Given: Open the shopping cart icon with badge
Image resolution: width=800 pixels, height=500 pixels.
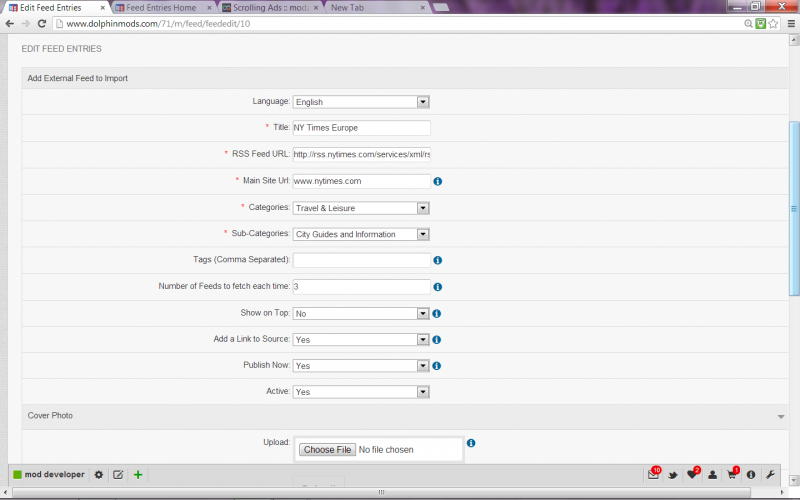Looking at the screenshot, I should point(732,474).
